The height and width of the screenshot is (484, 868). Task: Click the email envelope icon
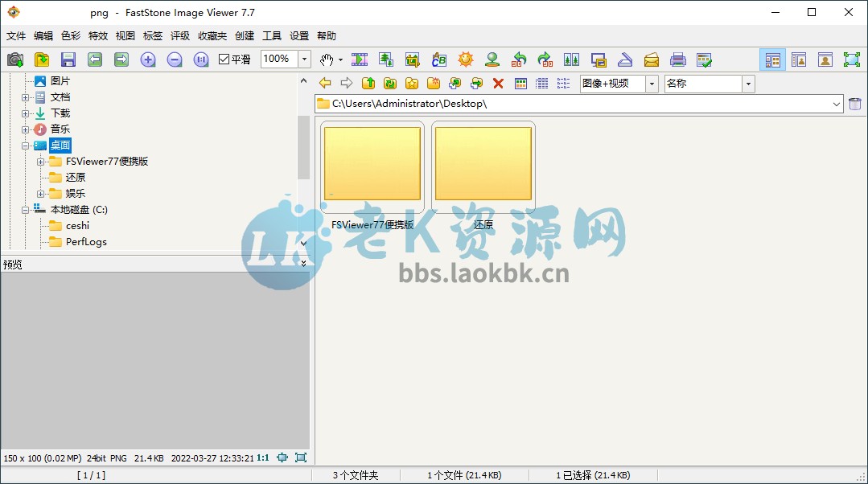(x=652, y=59)
